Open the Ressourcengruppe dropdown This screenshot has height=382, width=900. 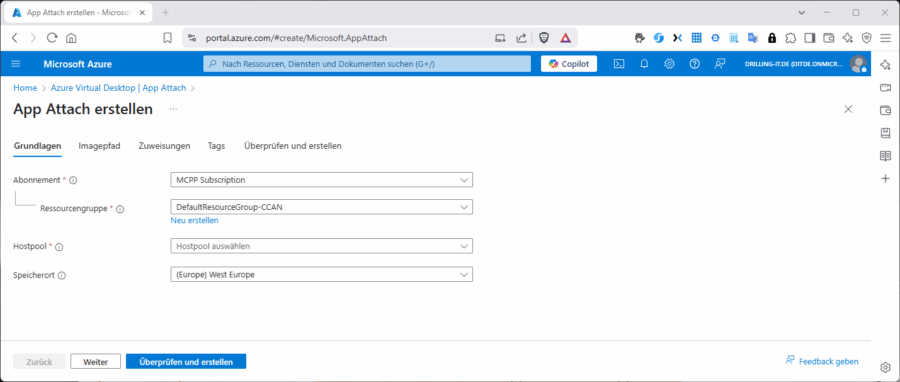[321, 207]
